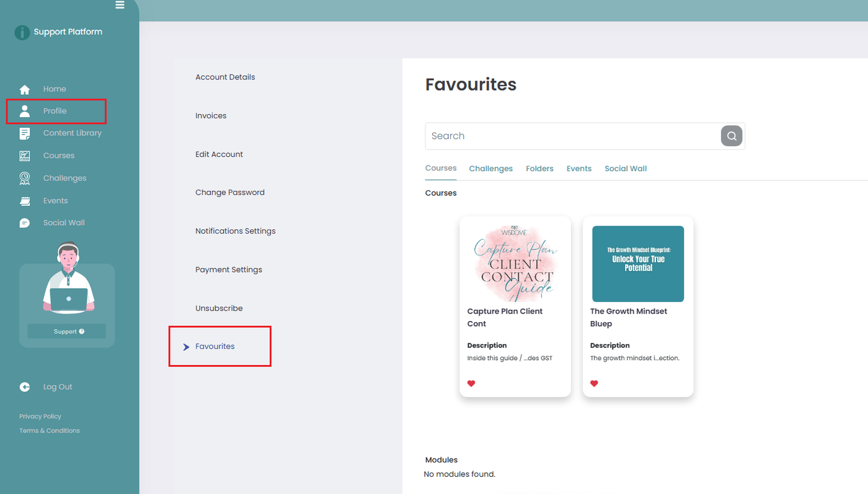
Task: Toggle the hamburger menu icon
Action: 120,5
